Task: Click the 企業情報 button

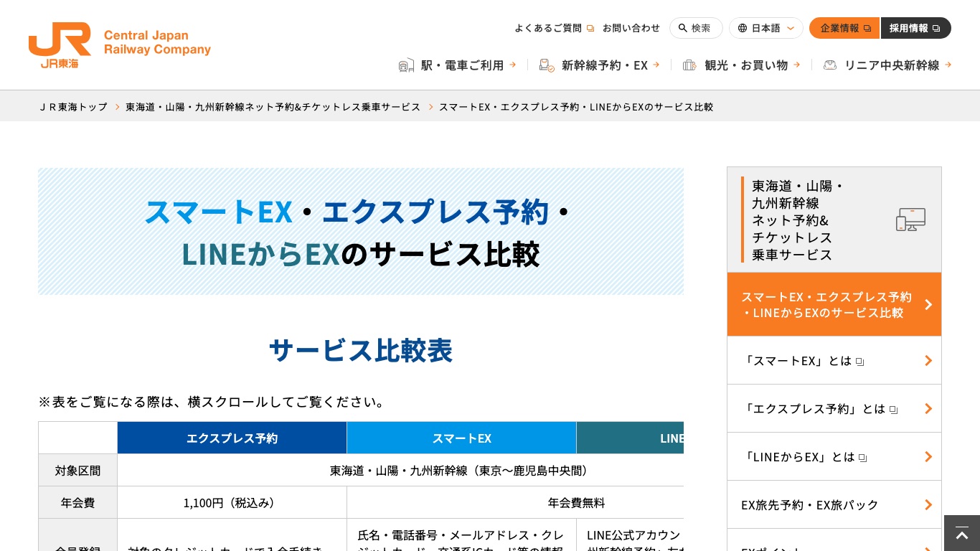Action: tap(844, 28)
